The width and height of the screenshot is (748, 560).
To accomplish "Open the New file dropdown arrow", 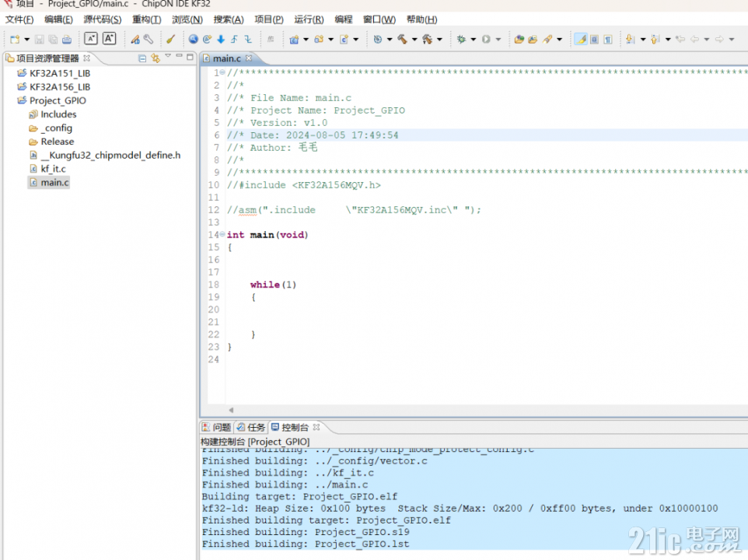I will point(26,39).
